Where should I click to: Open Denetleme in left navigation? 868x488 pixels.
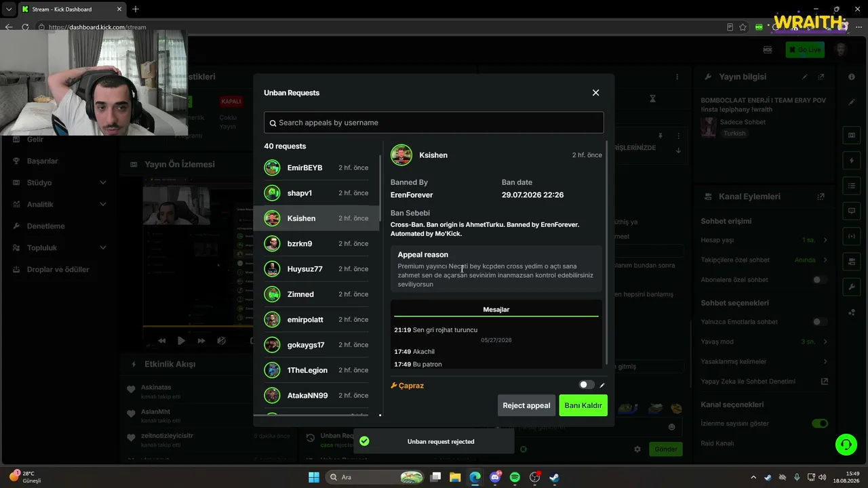pos(45,226)
